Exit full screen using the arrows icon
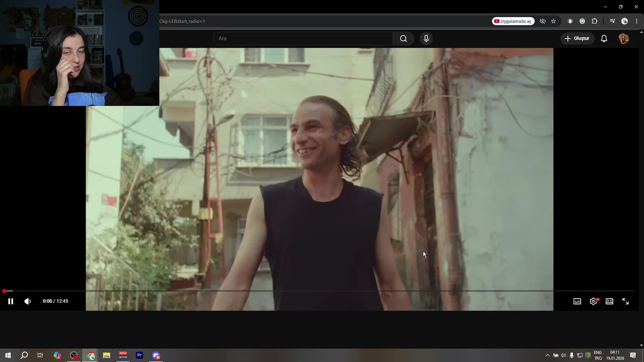 pyautogui.click(x=625, y=301)
